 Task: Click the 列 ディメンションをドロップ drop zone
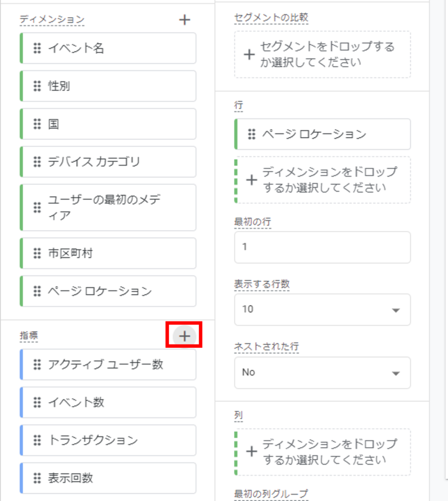pyautogui.click(x=322, y=452)
